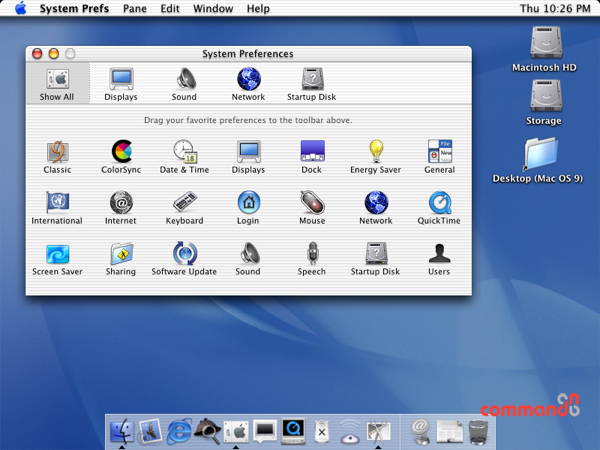Click the Displays monitor Dock icon

pyautogui.click(x=265, y=431)
